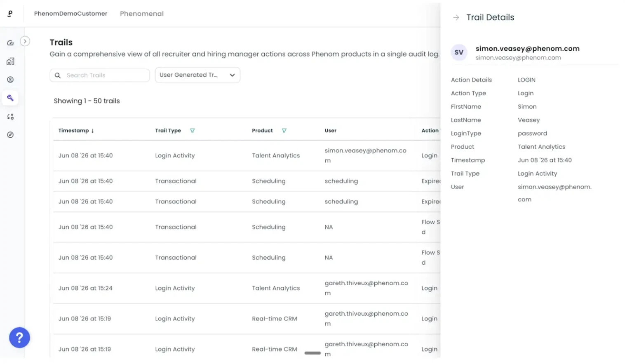This screenshot has height=364, width=625.
Task: Click the Trail Details panel title
Action: click(x=490, y=17)
